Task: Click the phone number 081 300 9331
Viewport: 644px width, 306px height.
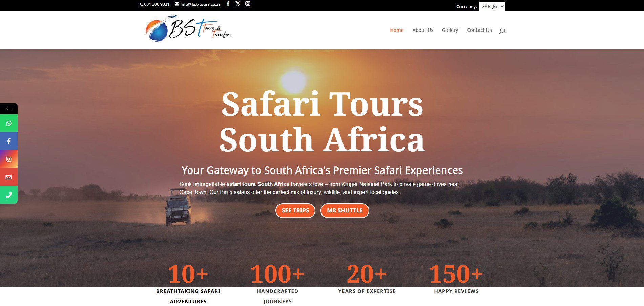Action: point(156,4)
